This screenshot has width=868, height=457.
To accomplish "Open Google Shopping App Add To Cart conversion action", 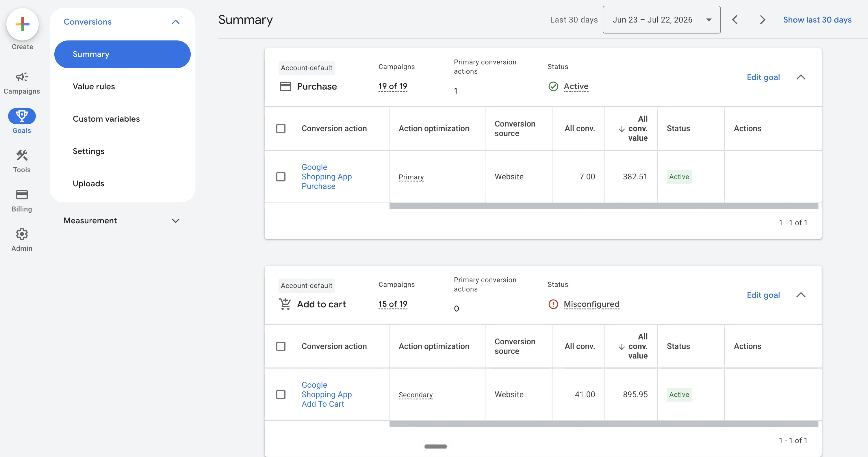I will [327, 394].
